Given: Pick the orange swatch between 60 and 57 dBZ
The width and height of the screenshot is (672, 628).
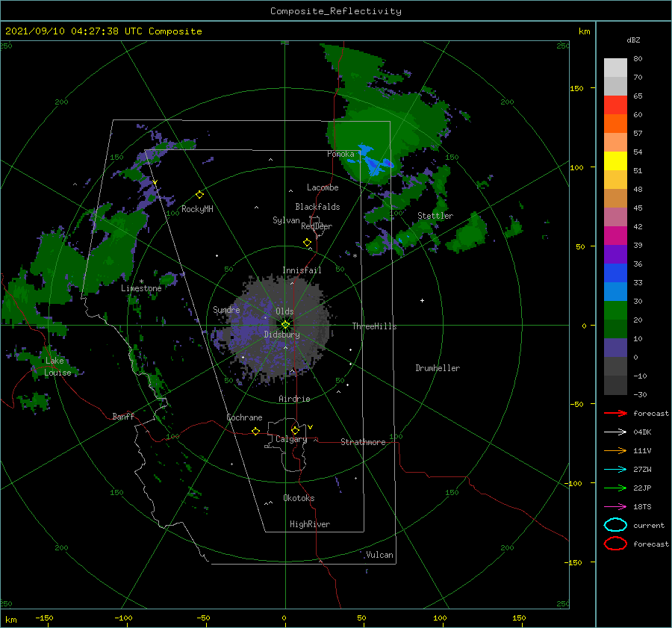Looking at the screenshot, I should coord(615,124).
